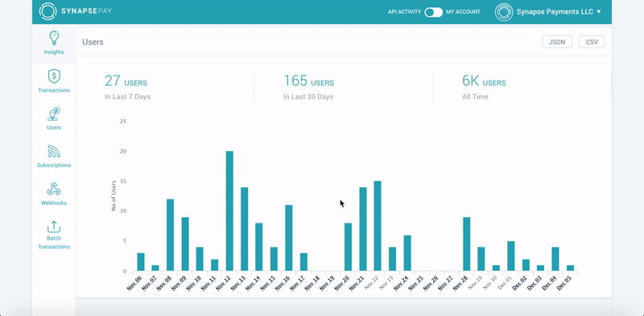Click the Nov 20 axis label
Screen dimensions: 644x316
click(x=342, y=283)
